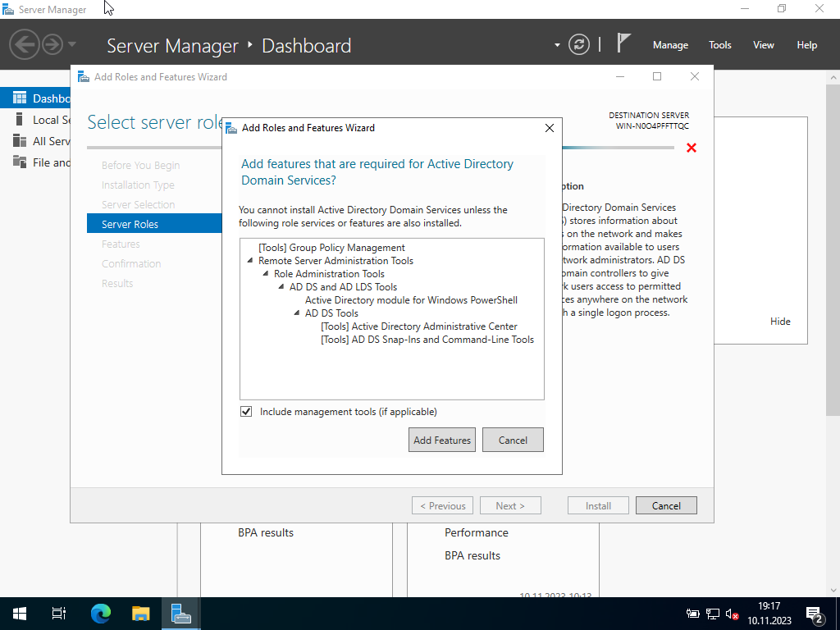Maximize the background wizard window

(657, 76)
